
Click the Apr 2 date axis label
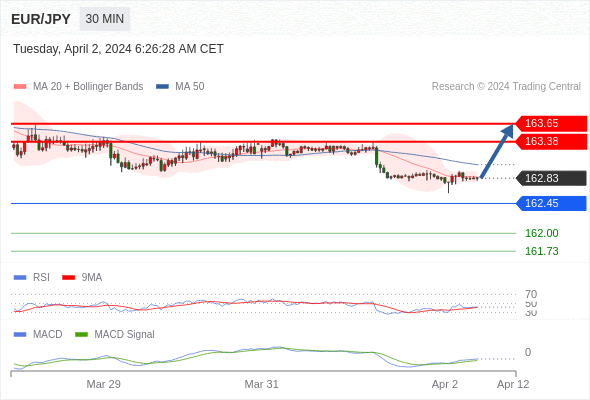(445, 384)
